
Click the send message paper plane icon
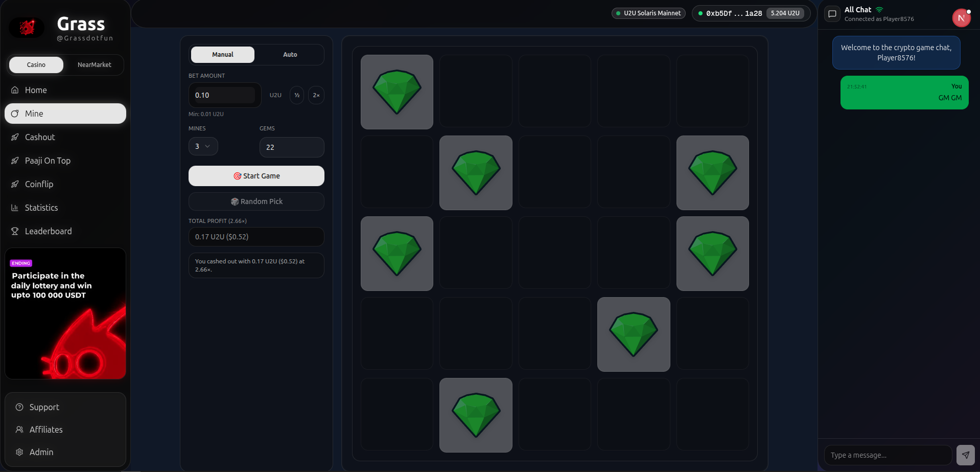[965, 455]
